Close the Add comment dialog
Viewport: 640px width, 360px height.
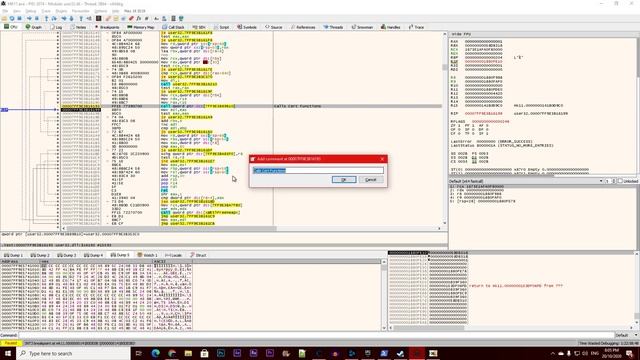pos(382,159)
